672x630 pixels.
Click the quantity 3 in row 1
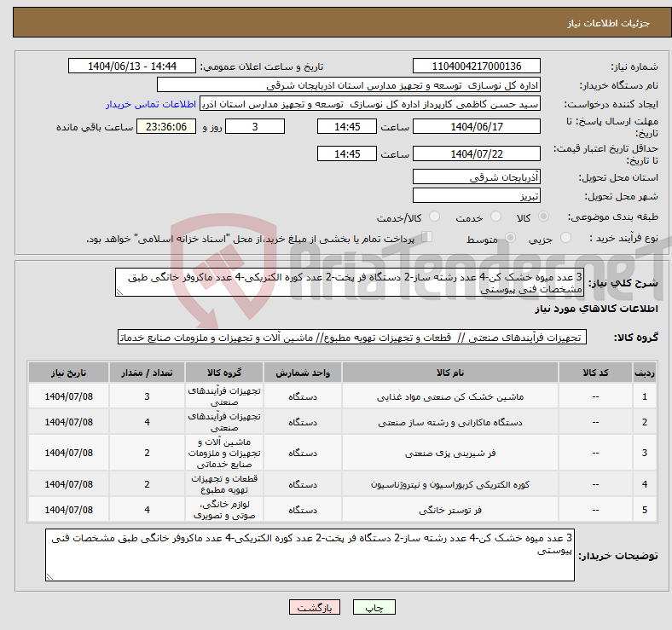click(147, 396)
